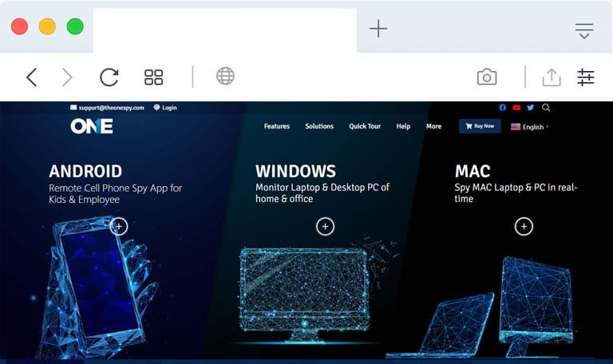Open the Quick Tour menu
The width and height of the screenshot is (613, 364).
[365, 126]
